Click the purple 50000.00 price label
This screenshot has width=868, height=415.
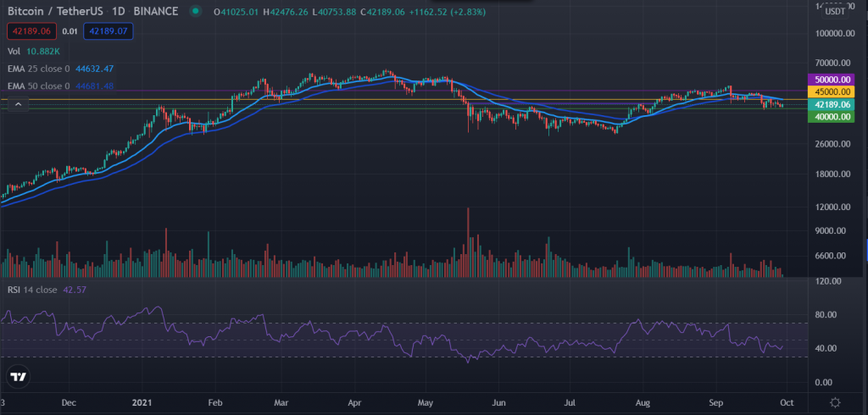tap(831, 80)
